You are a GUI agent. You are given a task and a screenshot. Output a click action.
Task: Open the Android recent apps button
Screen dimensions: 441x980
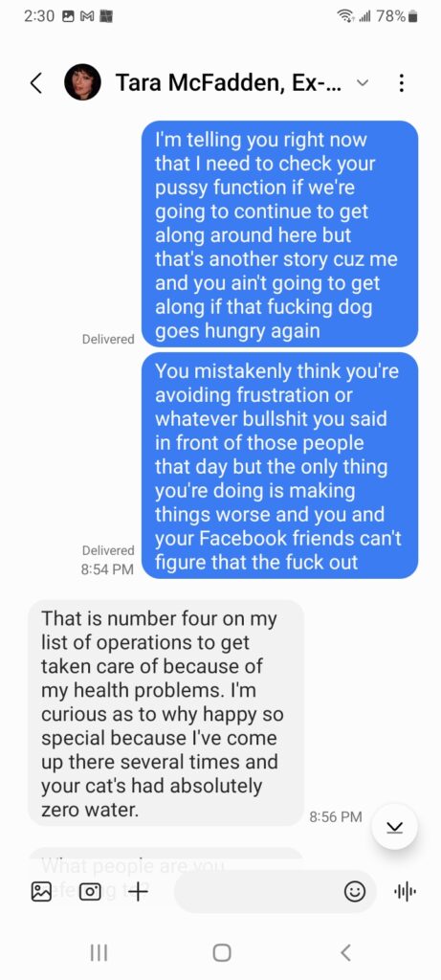click(x=99, y=952)
